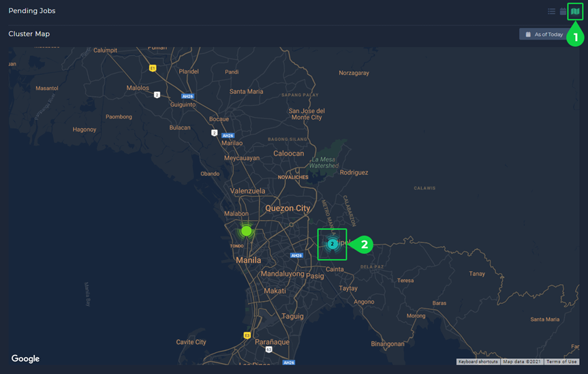
Task: Click the route 63 shield near Parañaque
Action: tap(268, 349)
